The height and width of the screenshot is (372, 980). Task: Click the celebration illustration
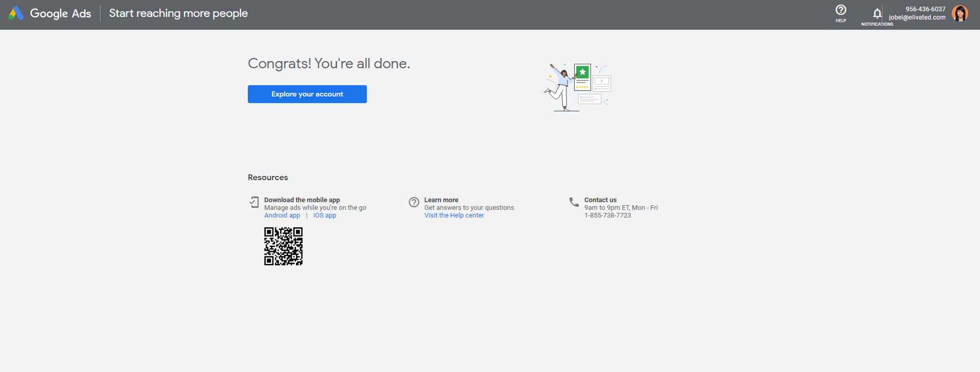578,87
